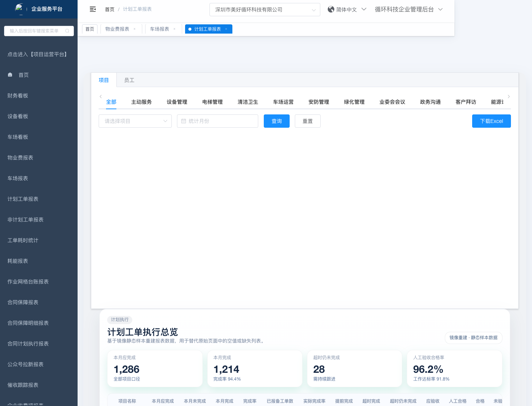Download report with 下载Excel button
The image size is (532, 406).
tap(491, 121)
